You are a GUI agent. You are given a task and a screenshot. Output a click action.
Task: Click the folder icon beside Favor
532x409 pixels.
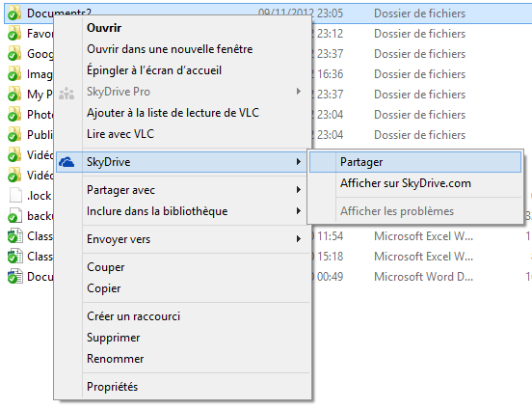point(14,34)
